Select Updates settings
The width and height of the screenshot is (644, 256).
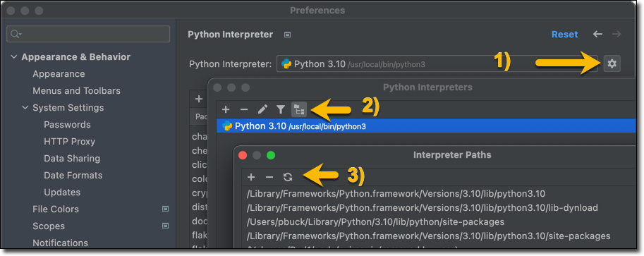tap(63, 193)
